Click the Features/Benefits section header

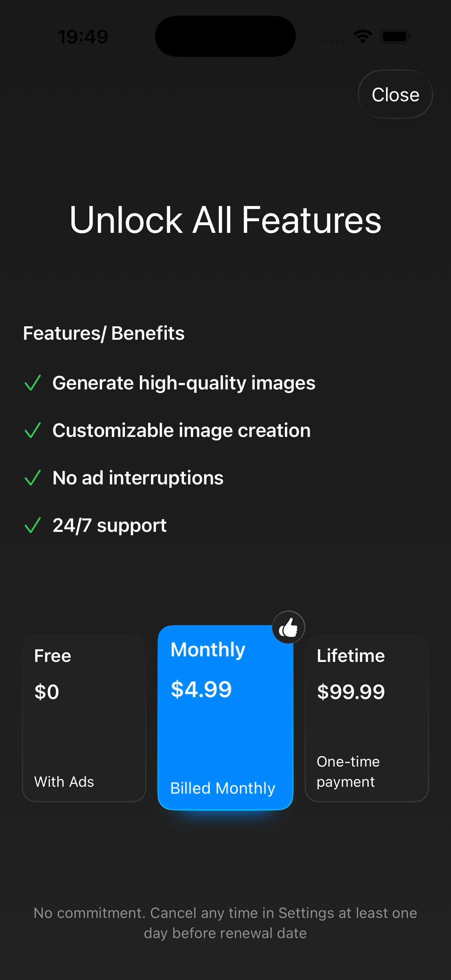click(x=104, y=333)
